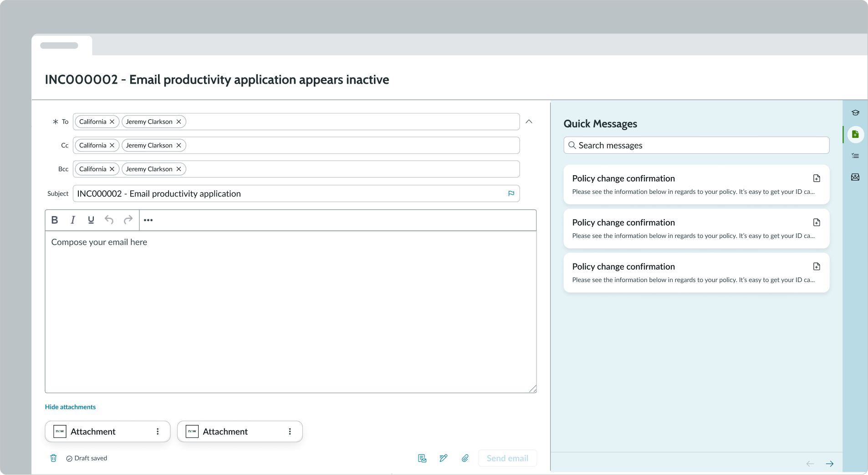The height and width of the screenshot is (475, 868).
Task: Open first Attachment options menu
Action: [158, 432]
